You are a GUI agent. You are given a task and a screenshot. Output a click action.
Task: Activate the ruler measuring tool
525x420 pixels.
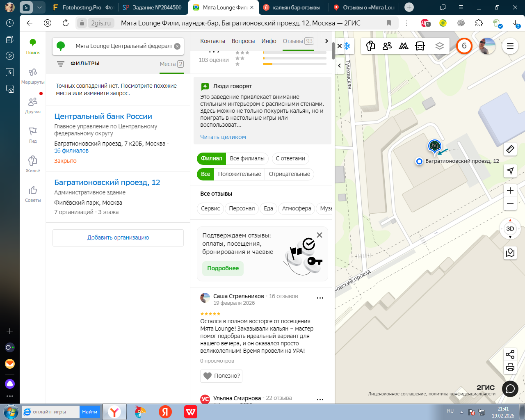510,149
